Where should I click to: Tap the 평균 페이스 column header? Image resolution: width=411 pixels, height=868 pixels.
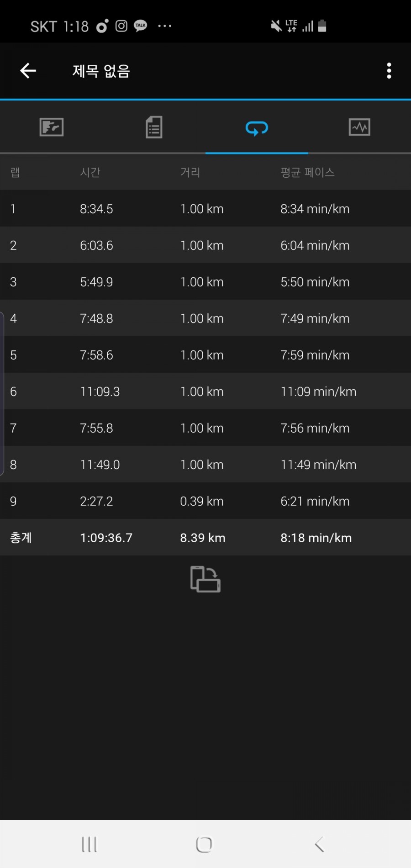click(307, 172)
